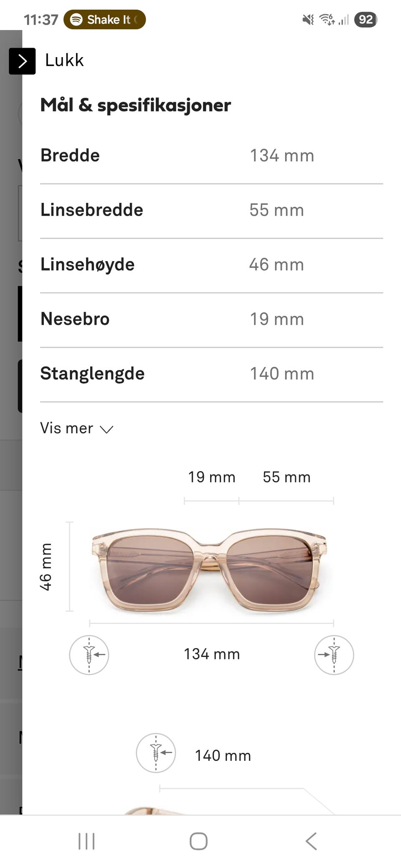401x868 pixels.
Task: Tap the chevron next to Vis mer
Action: pos(107,429)
